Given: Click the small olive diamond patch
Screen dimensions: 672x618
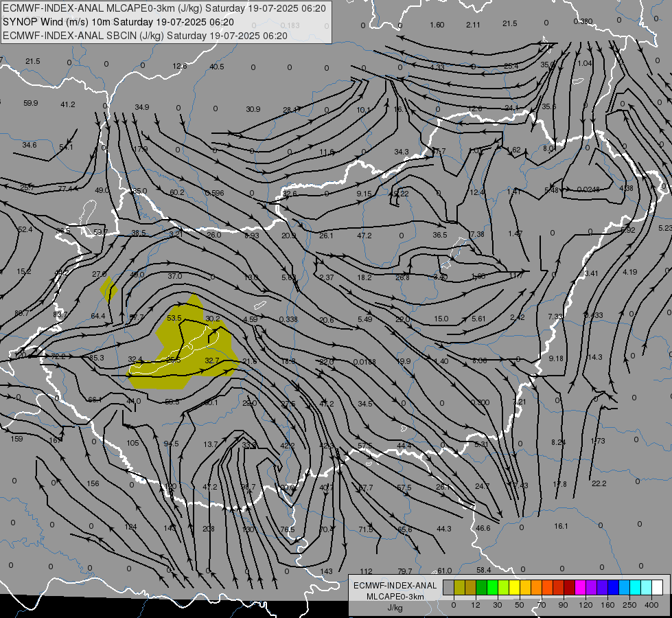Looking at the screenshot, I should click(x=108, y=290).
